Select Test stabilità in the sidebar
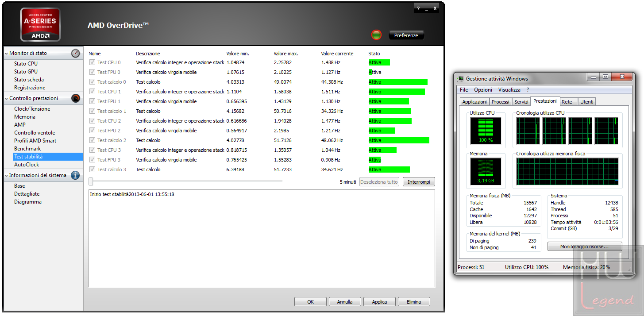Screen dimensions: 644x316 pos(48,157)
